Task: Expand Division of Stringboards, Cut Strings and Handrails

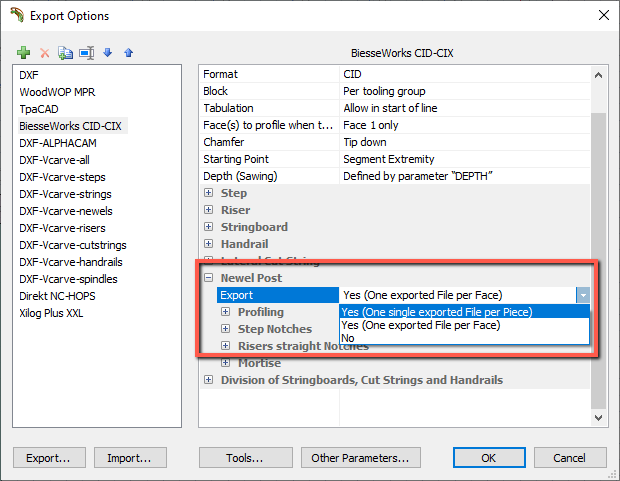Action: coord(208,380)
